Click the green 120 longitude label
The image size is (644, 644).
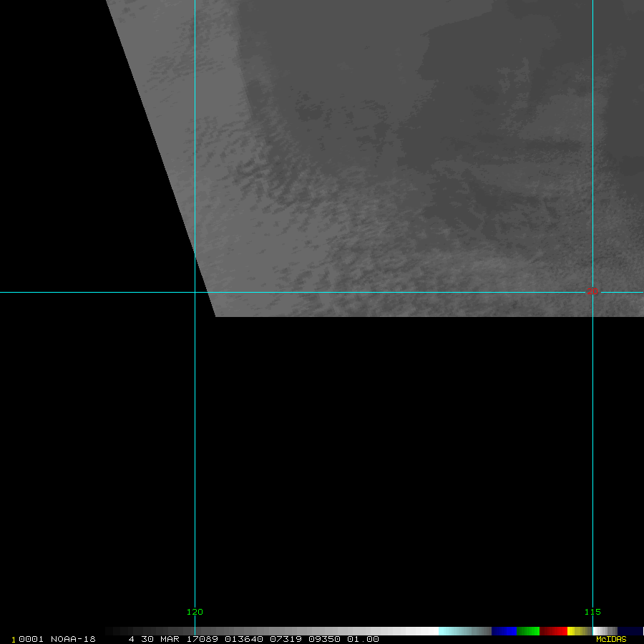[x=195, y=612]
